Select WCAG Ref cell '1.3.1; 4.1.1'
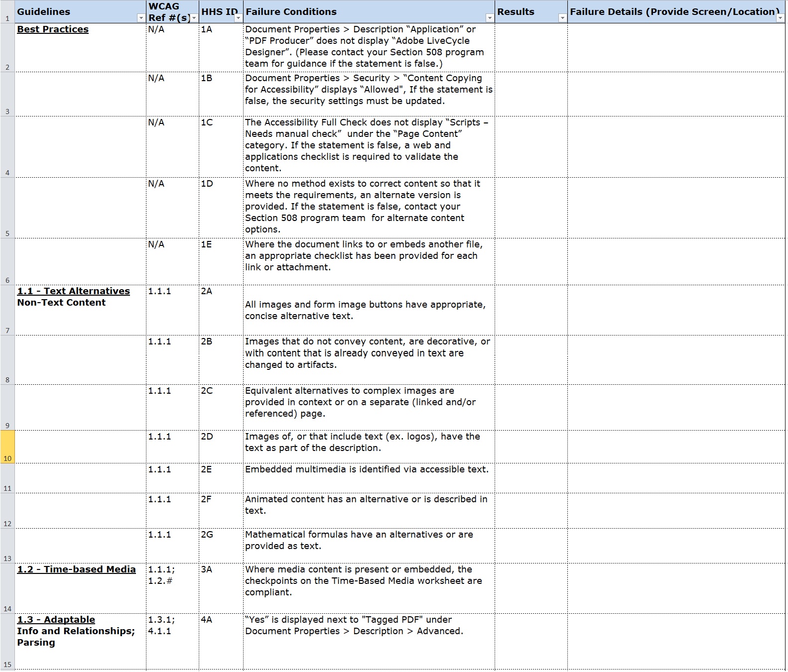The height and width of the screenshot is (672, 788). point(172,642)
